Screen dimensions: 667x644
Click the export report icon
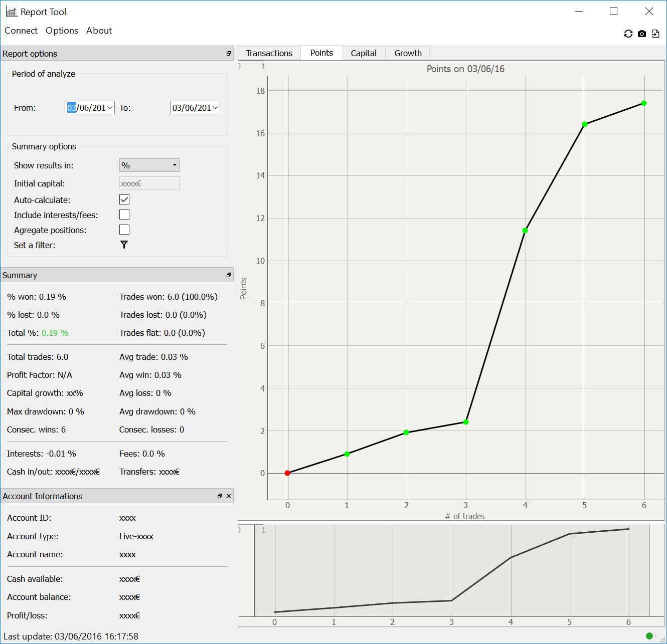(655, 34)
